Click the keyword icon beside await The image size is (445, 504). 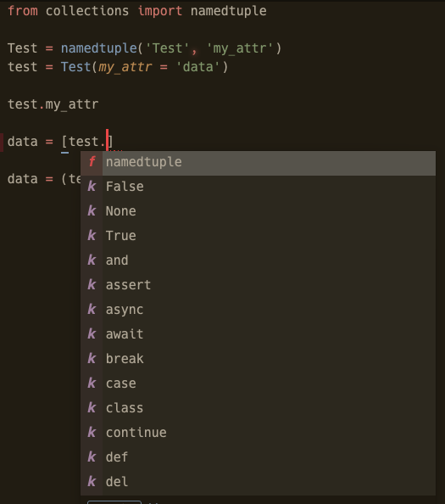pos(92,334)
